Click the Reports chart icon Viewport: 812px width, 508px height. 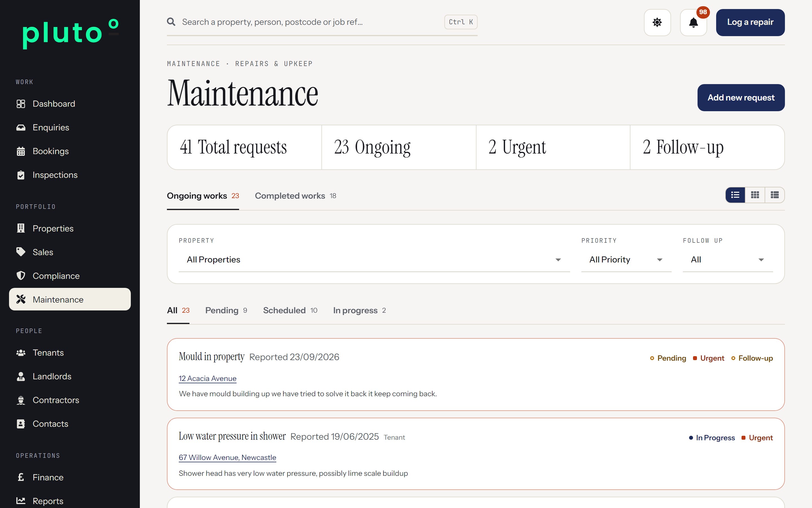coord(21,501)
